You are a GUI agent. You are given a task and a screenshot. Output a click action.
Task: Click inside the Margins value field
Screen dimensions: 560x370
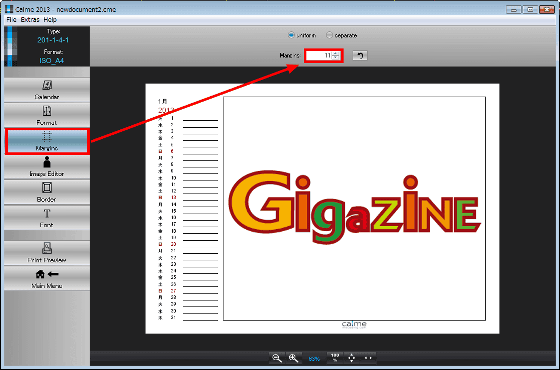319,55
